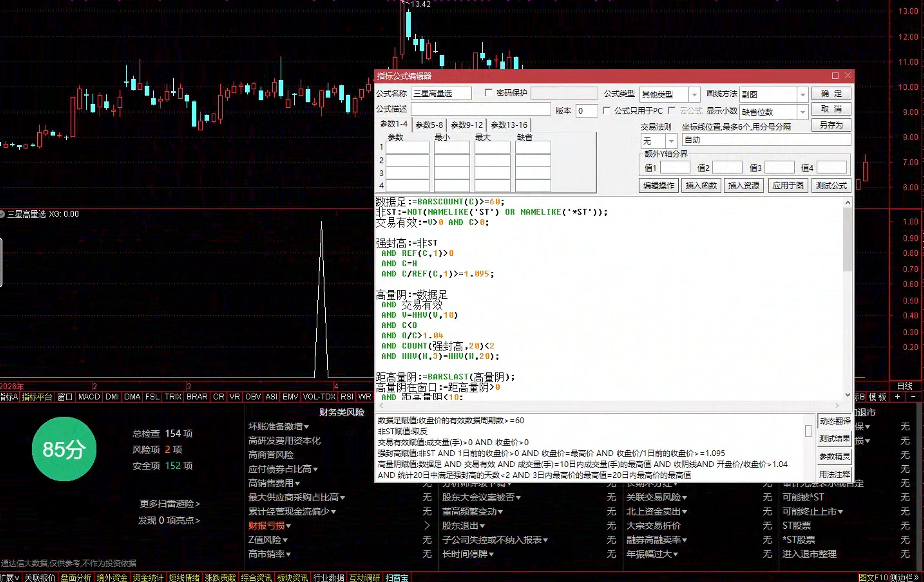924x582 pixels.
Task: Open the 资金统计 bottom tab
Action: tap(148, 577)
